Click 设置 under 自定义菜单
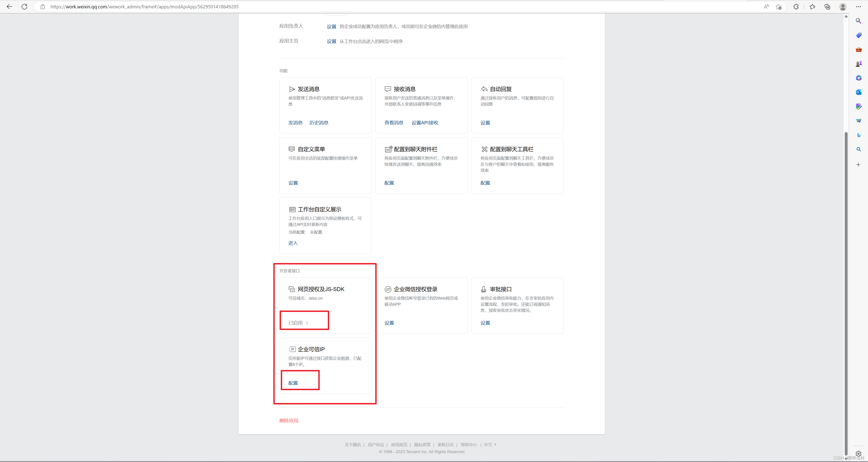 [293, 183]
